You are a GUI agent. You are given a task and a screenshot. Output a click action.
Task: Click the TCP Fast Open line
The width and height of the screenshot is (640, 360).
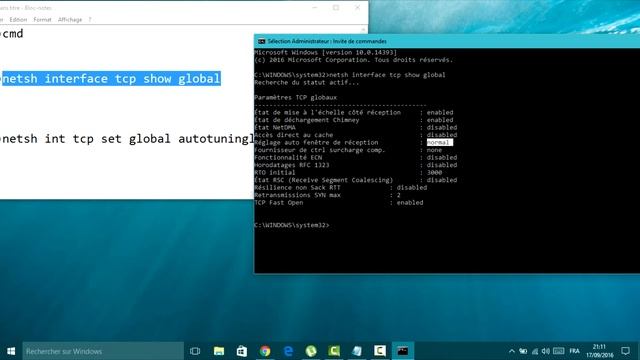[x=339, y=202]
